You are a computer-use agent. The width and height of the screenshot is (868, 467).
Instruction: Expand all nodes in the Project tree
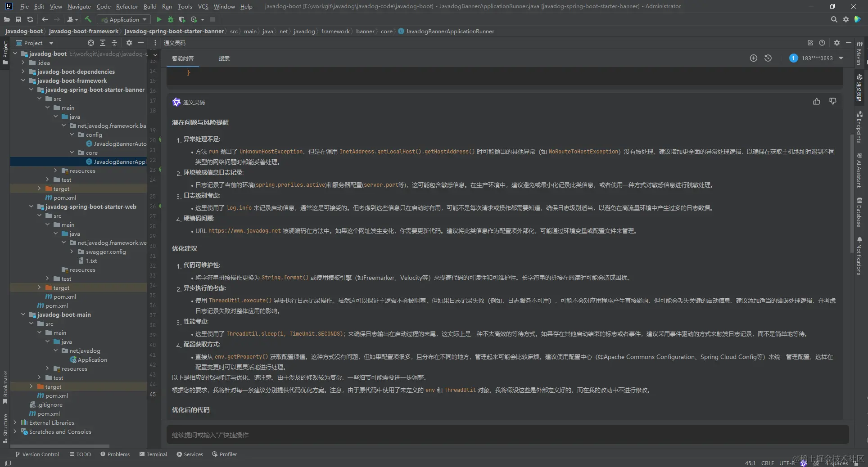[x=103, y=43]
